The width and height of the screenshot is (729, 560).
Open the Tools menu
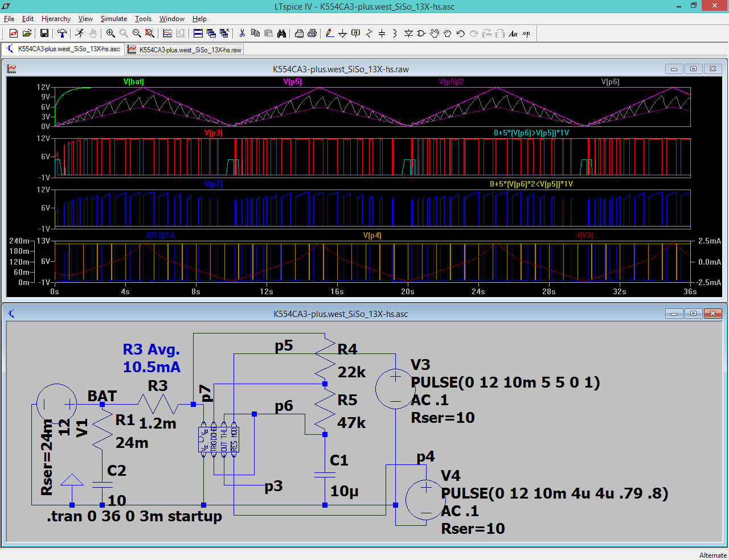click(x=143, y=19)
